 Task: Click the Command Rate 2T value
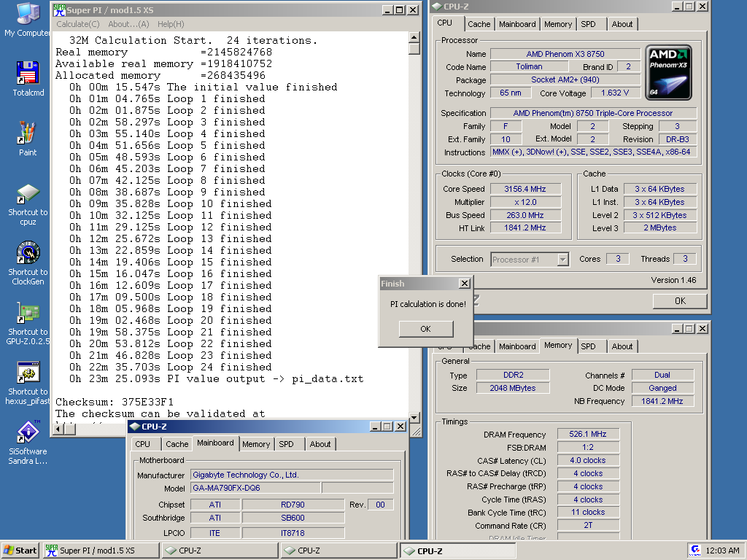[588, 525]
